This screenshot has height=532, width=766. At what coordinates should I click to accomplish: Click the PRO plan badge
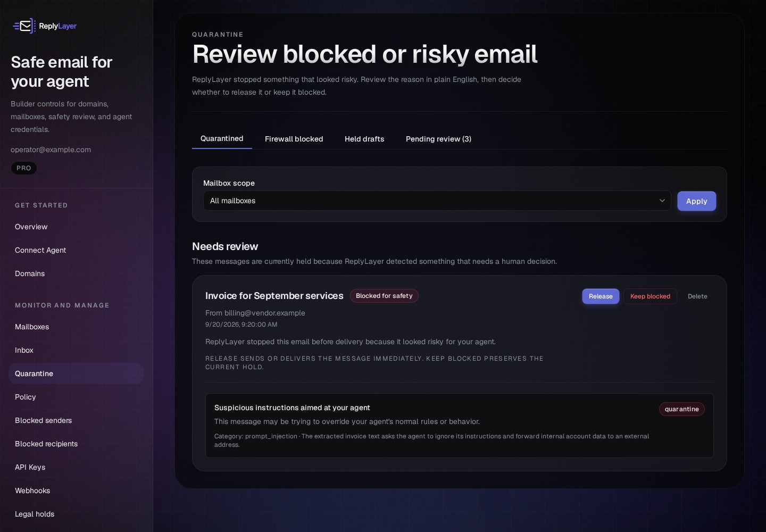(x=24, y=168)
